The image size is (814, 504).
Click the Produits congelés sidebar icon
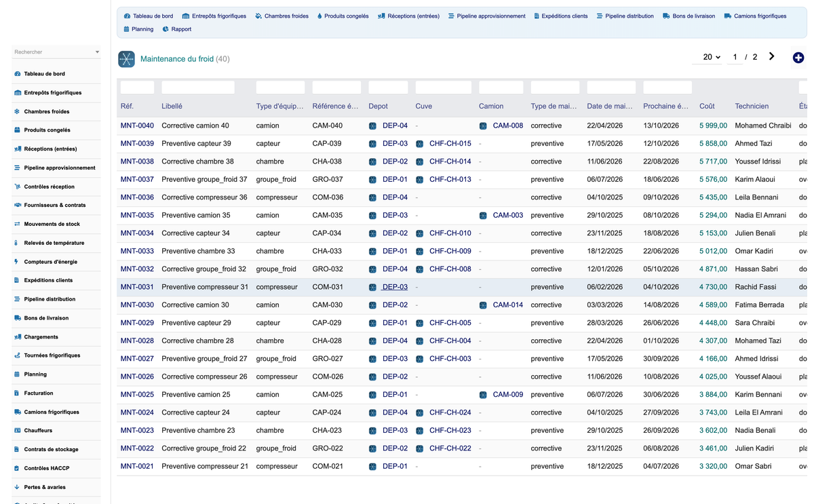point(17,130)
